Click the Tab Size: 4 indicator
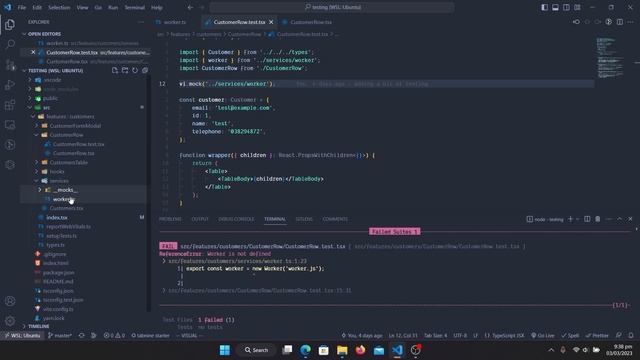640x360 pixels. (436, 336)
